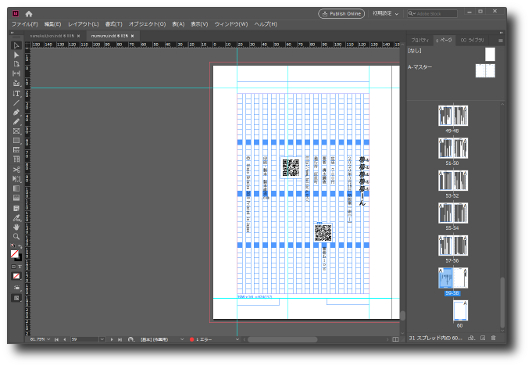Select the Hand tool
This screenshot has width=530, height=367.
click(x=16, y=227)
